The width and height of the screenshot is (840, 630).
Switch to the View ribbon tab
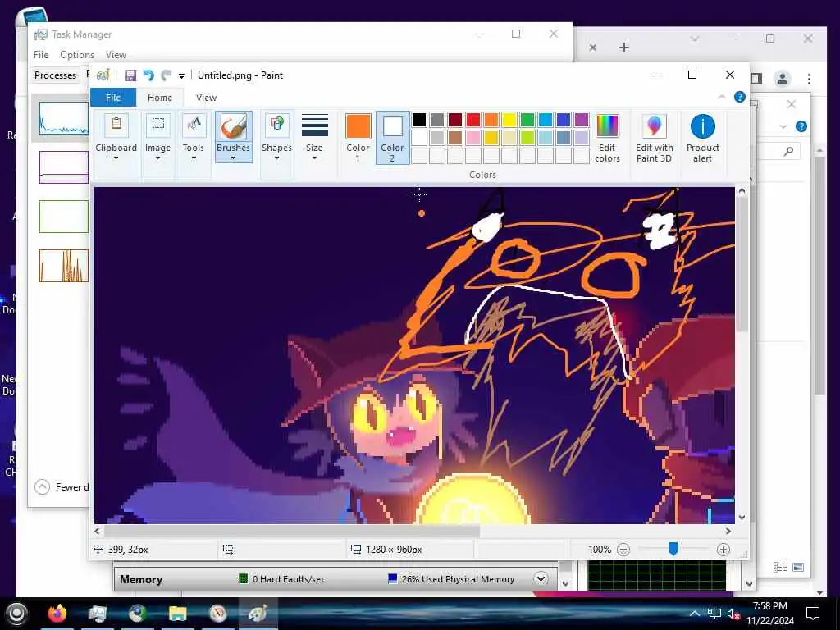click(206, 98)
